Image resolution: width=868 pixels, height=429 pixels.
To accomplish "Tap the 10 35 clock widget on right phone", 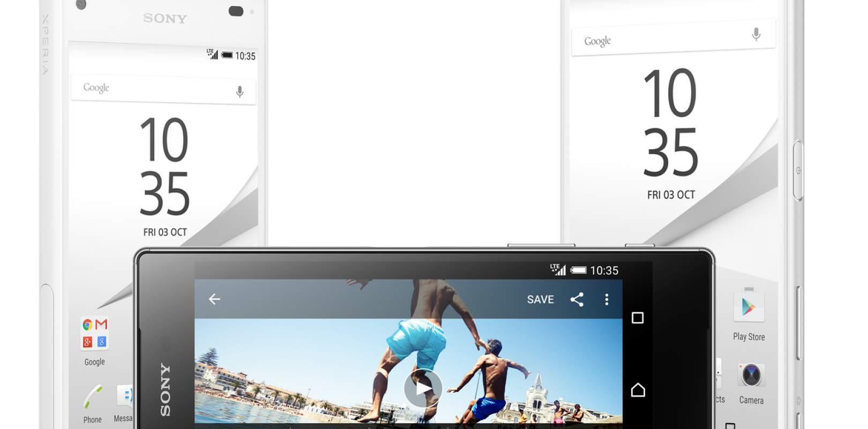I will [x=670, y=123].
